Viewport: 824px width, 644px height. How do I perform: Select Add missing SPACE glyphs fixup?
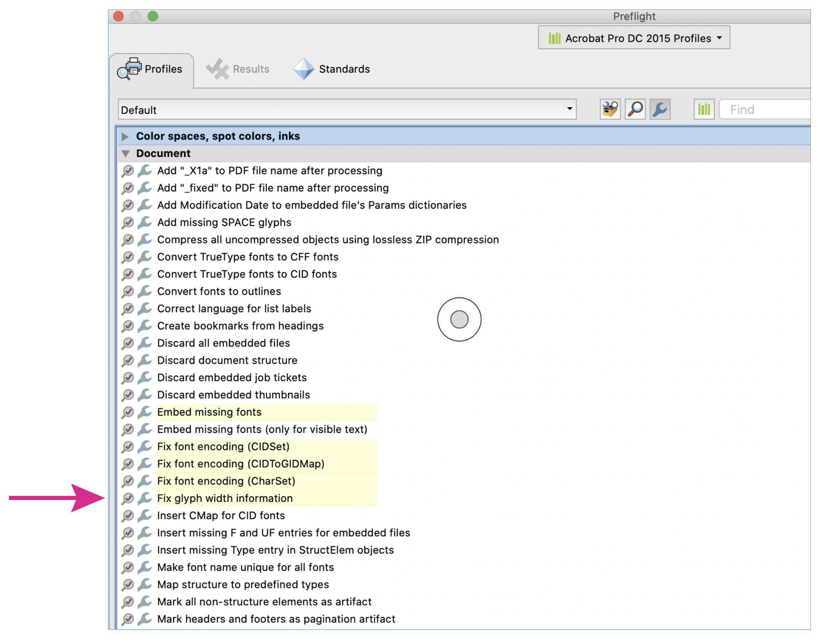click(224, 222)
